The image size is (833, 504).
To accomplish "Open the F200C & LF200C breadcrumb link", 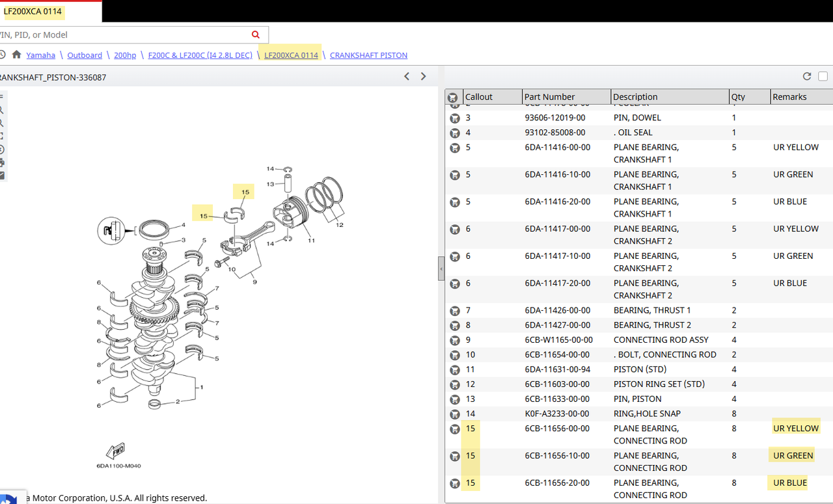I will tap(200, 55).
